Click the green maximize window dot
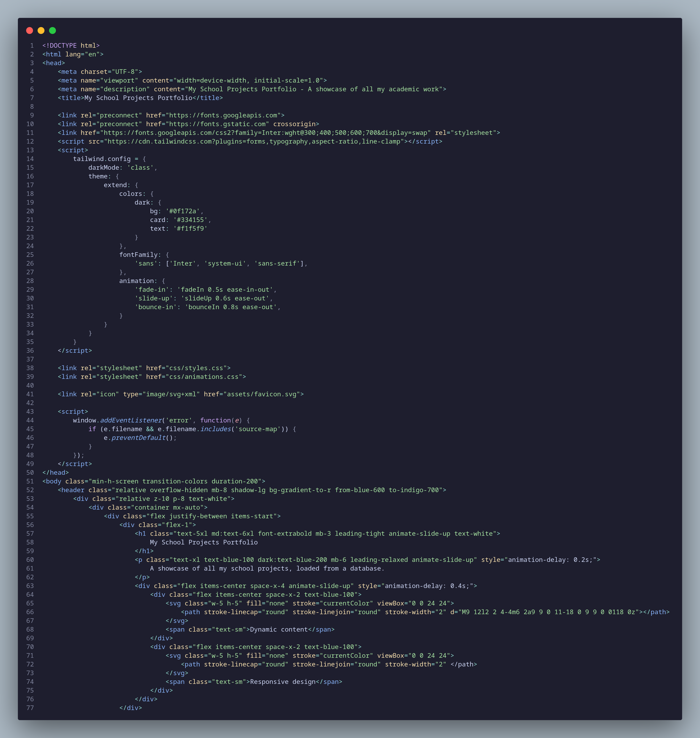The image size is (700, 738). click(x=53, y=31)
